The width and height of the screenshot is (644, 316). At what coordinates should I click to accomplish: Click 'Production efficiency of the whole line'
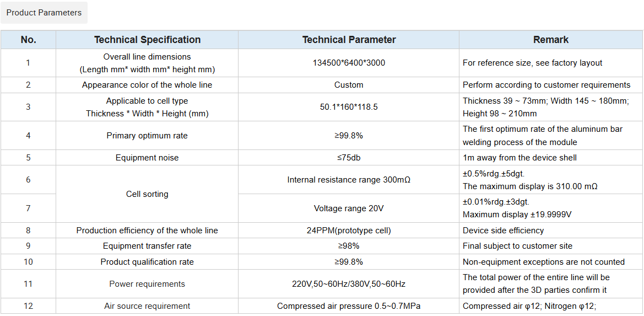point(147,231)
